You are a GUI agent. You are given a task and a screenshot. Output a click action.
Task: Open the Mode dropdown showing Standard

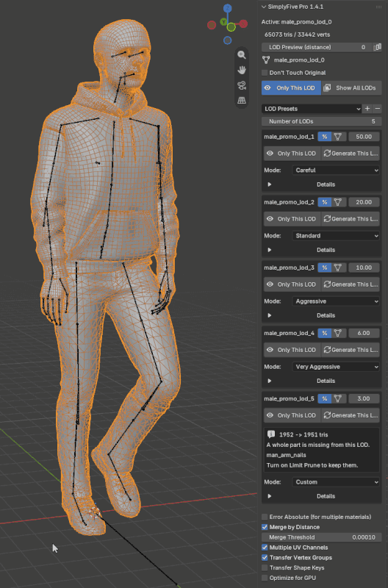click(x=336, y=236)
